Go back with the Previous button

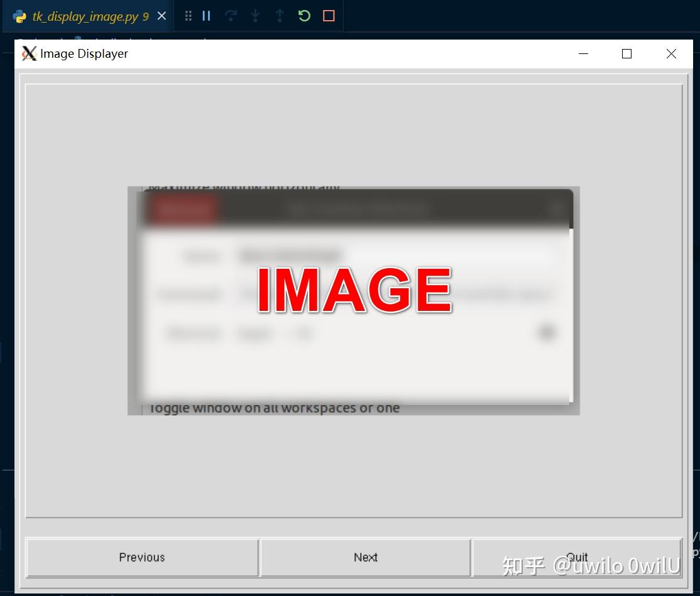tap(141, 557)
